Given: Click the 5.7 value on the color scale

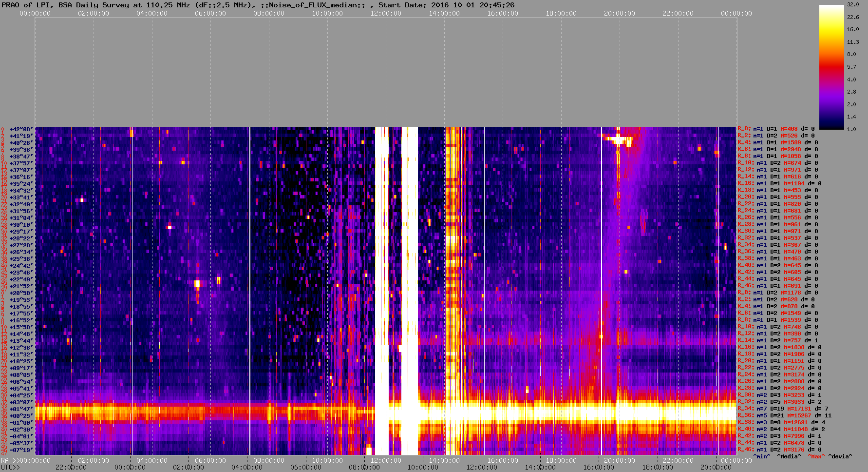Looking at the screenshot, I should coord(851,67).
